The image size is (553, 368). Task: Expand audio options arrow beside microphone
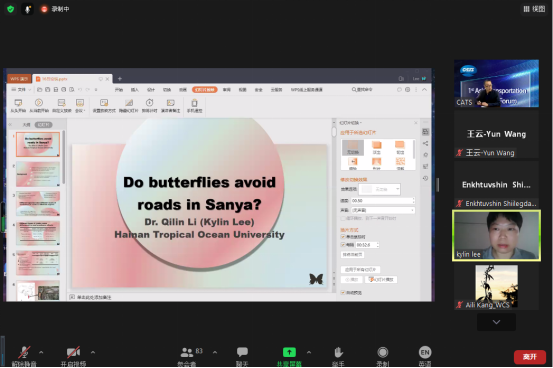[x=41, y=352]
